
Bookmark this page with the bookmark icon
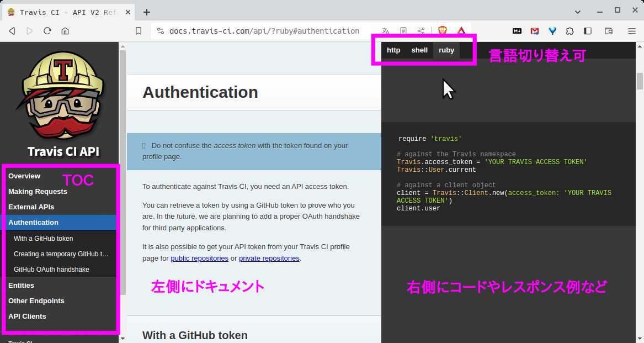coord(139,31)
